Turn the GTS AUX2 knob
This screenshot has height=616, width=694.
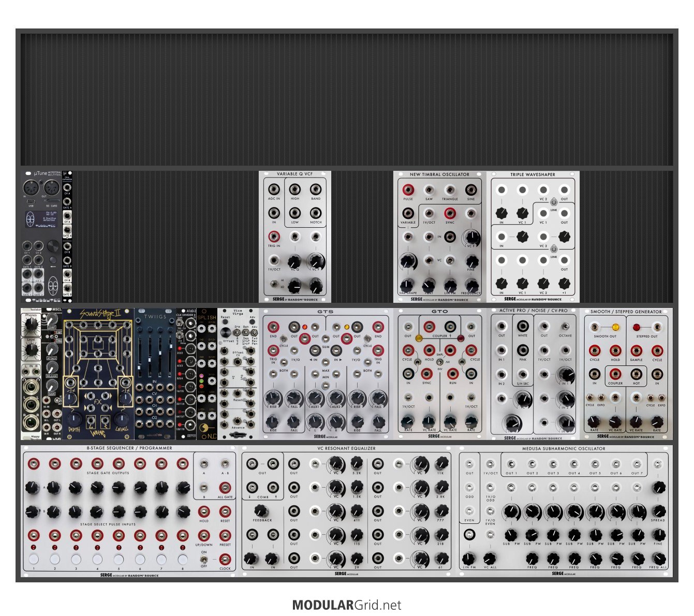click(x=336, y=398)
